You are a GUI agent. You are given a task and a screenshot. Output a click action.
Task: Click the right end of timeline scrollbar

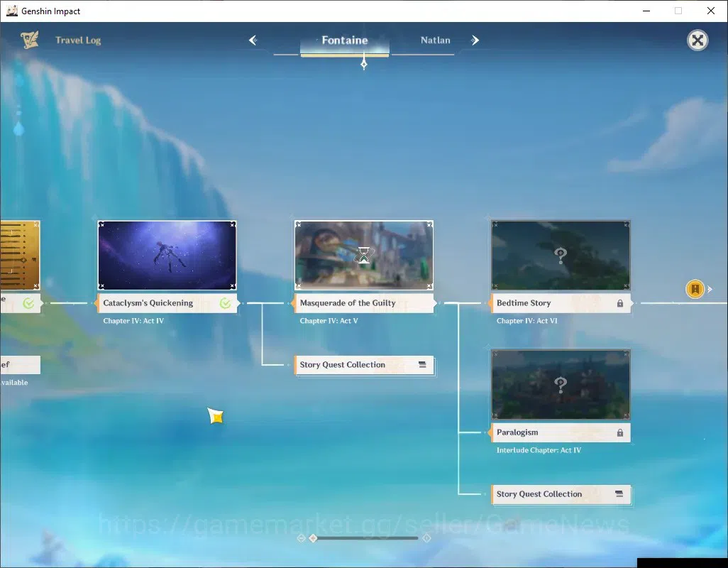426,537
